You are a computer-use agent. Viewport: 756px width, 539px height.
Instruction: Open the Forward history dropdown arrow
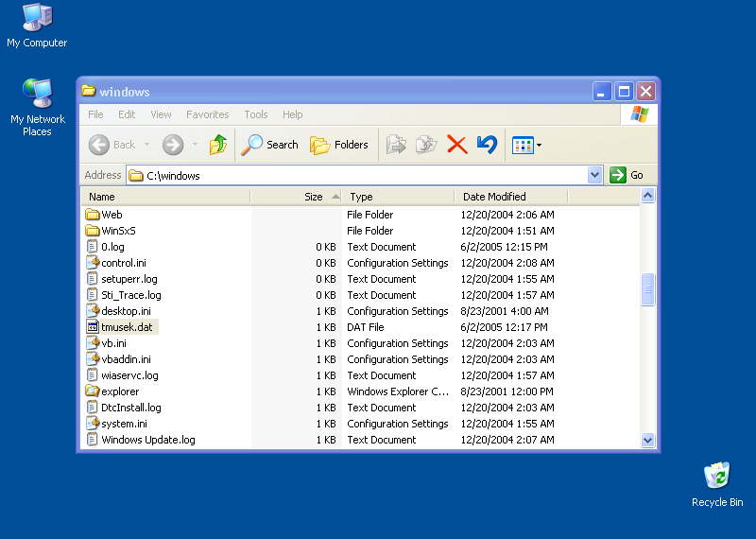click(x=195, y=145)
